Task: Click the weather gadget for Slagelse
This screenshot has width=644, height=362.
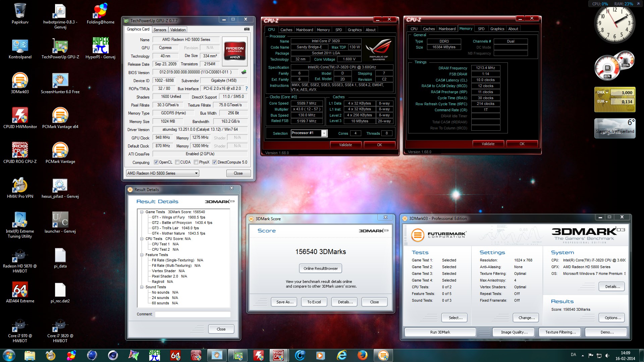Action: (x=614, y=129)
